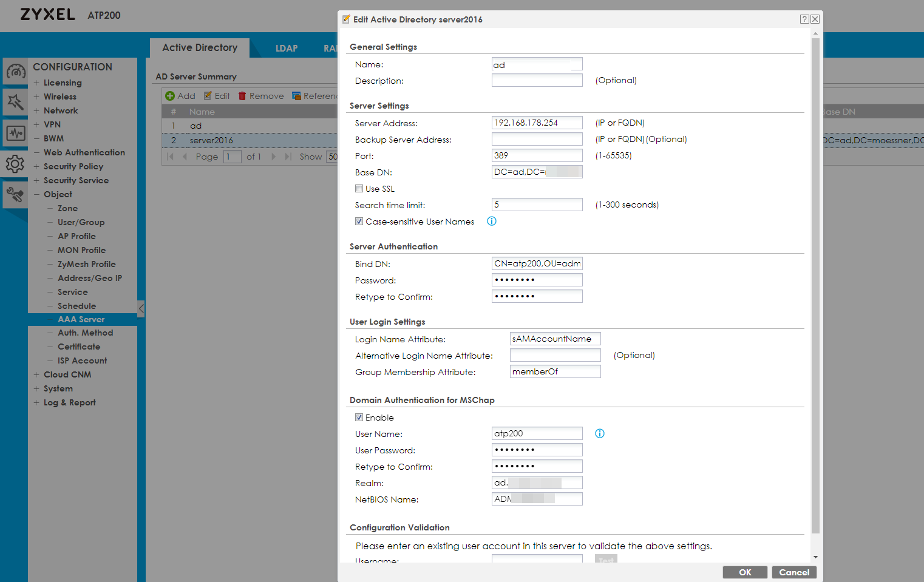Click the info icon beside Case-sensitive User Names
The width and height of the screenshot is (924, 582).
click(492, 222)
